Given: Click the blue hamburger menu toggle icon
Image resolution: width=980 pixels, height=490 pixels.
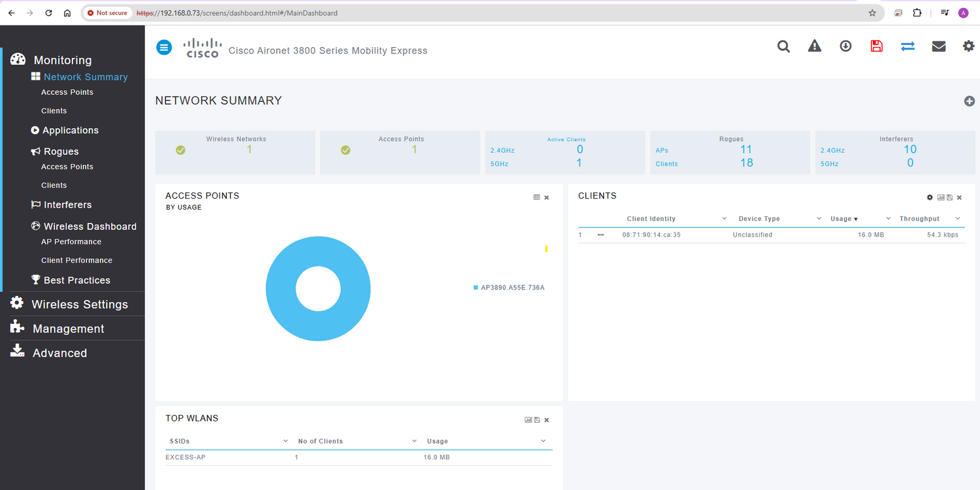Looking at the screenshot, I should 164,47.
